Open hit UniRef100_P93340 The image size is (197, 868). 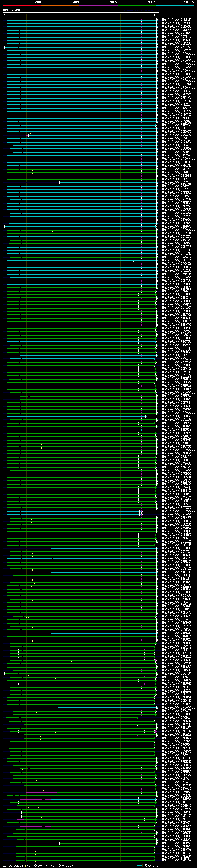pos(177,257)
